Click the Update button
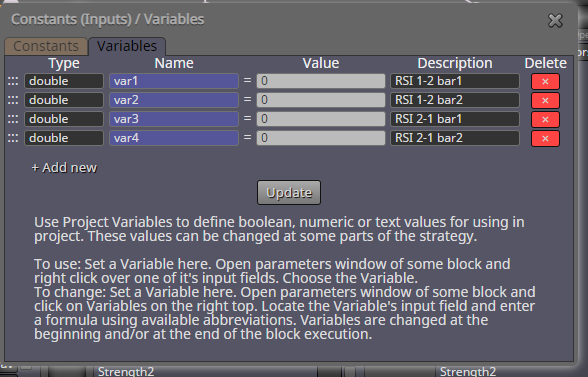This screenshot has height=377, width=588. pyautogui.click(x=289, y=192)
